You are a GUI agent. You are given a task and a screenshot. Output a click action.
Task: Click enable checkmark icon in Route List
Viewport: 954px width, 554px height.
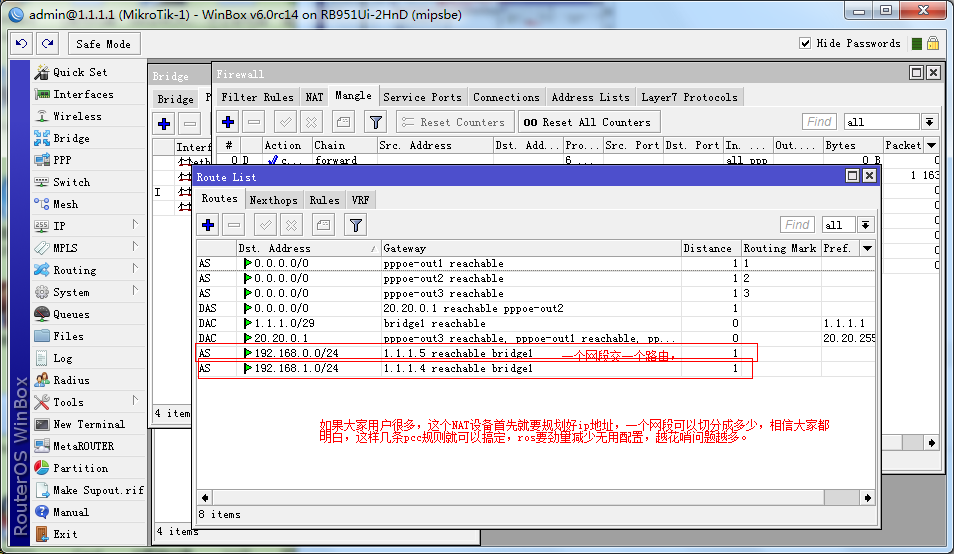(x=265, y=225)
